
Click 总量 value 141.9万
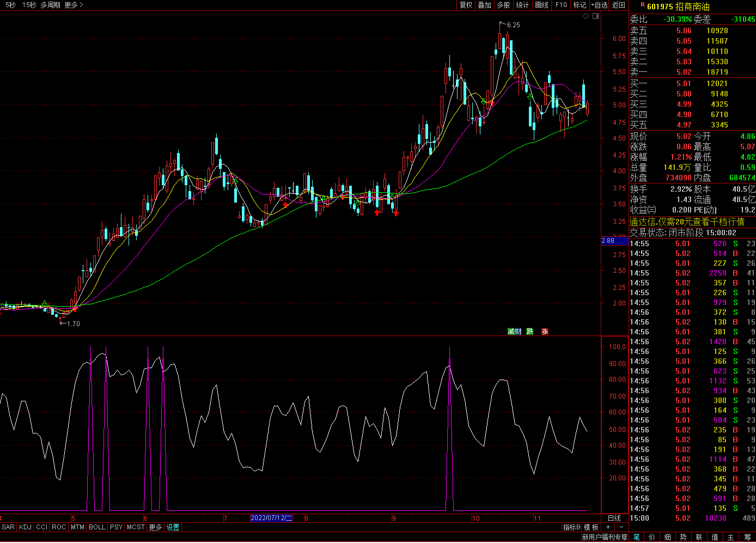click(x=677, y=167)
